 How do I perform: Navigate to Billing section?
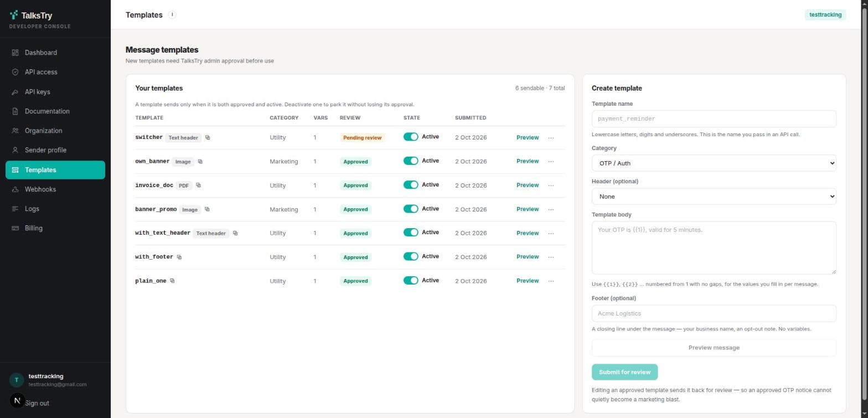55,228
